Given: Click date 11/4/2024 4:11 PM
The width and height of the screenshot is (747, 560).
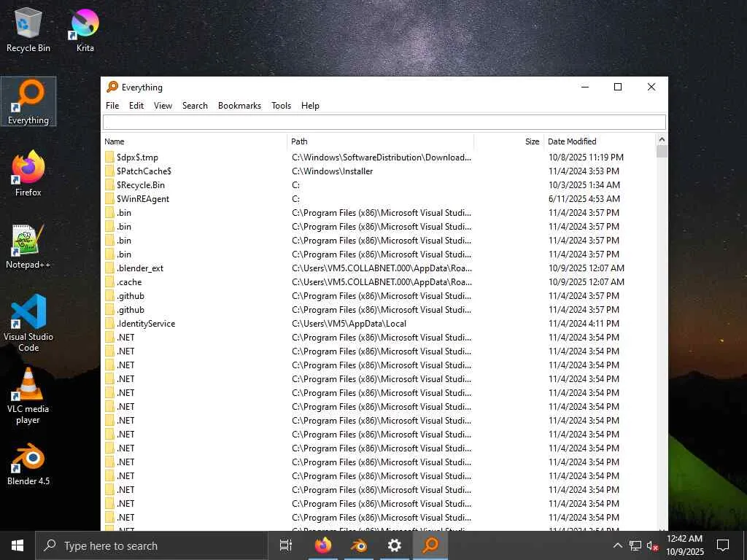Looking at the screenshot, I should [584, 323].
